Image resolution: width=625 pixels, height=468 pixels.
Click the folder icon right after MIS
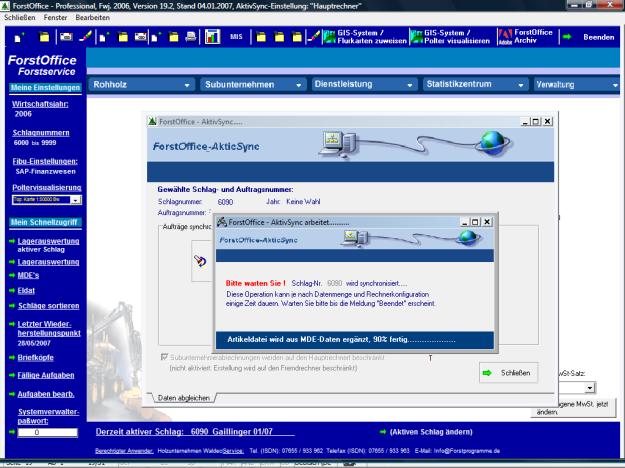pos(261,37)
